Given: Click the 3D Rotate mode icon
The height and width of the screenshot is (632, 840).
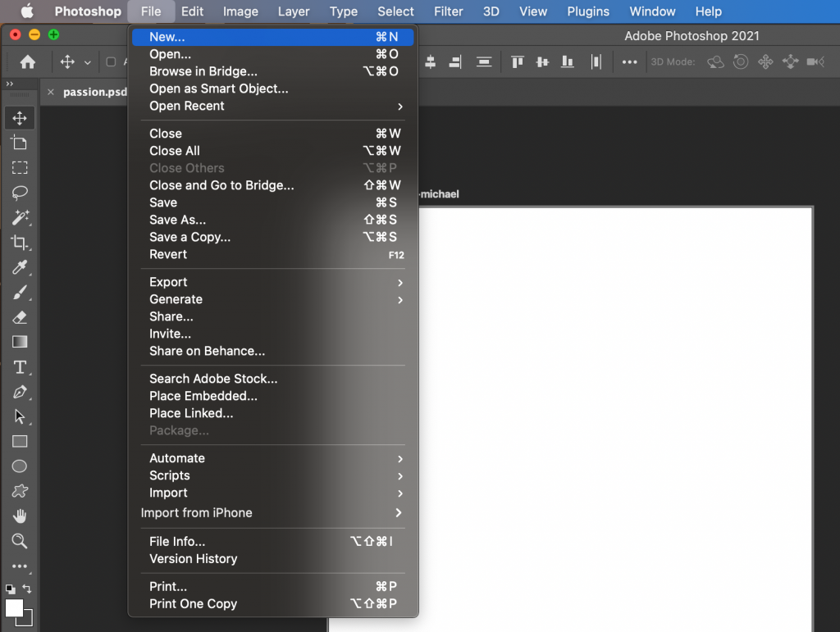Looking at the screenshot, I should coord(715,62).
